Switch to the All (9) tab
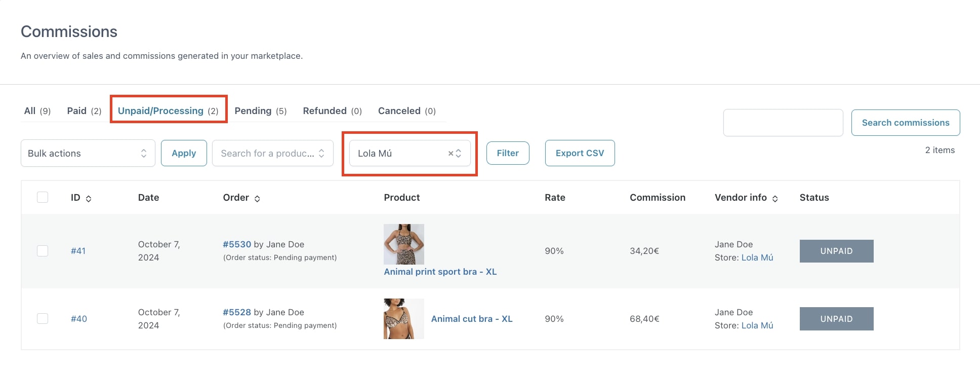Screen dimensions: 980x370 37,110
